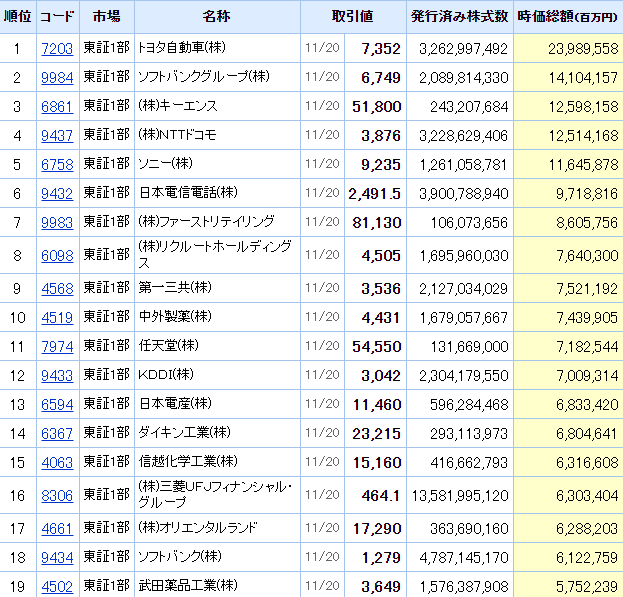Click the trade price 2,491.5

click(x=375, y=194)
